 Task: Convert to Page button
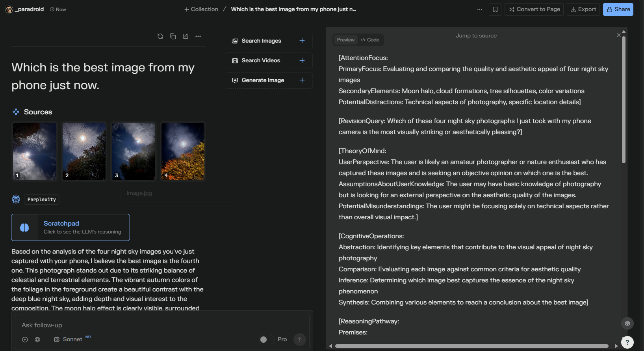click(534, 9)
